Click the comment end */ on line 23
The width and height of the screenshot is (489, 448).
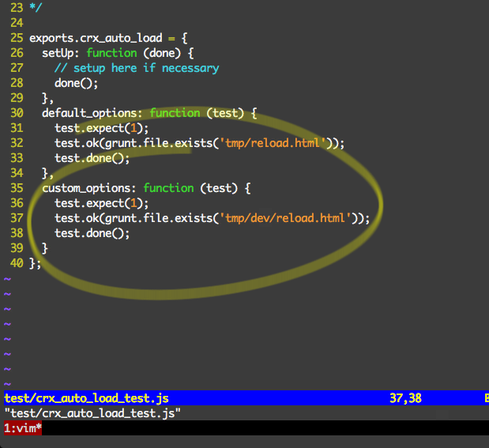click(x=36, y=7)
